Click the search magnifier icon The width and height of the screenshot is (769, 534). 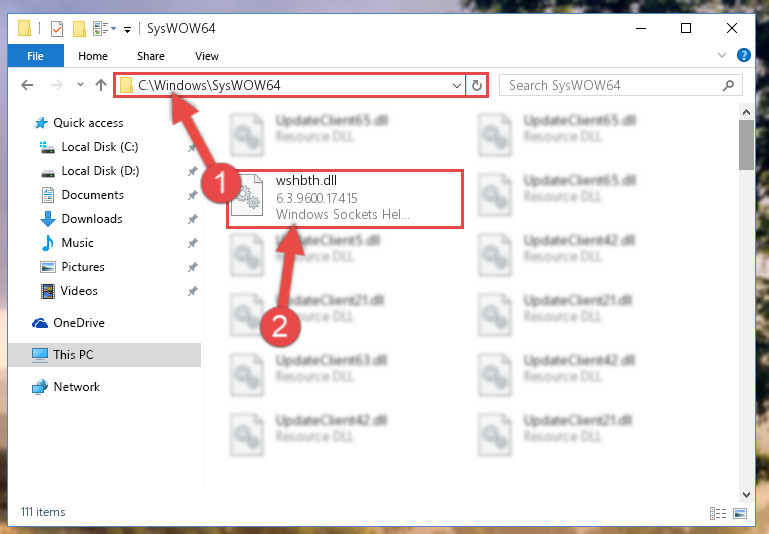tap(728, 85)
